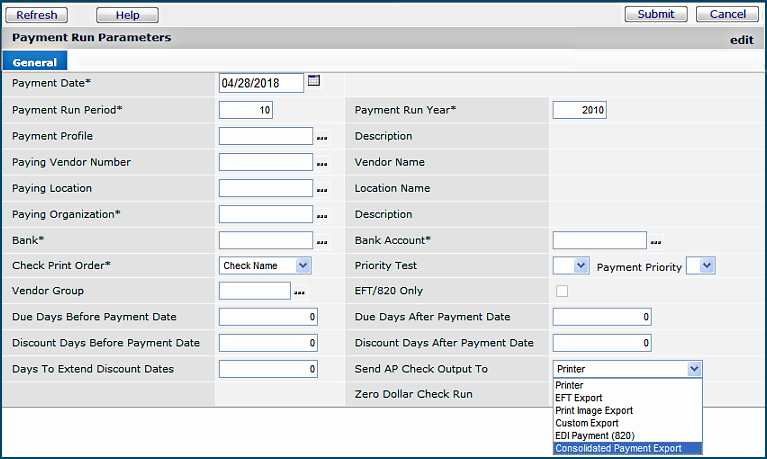
Task: Click the Payment Profile lookup ellipsis
Action: (322, 137)
